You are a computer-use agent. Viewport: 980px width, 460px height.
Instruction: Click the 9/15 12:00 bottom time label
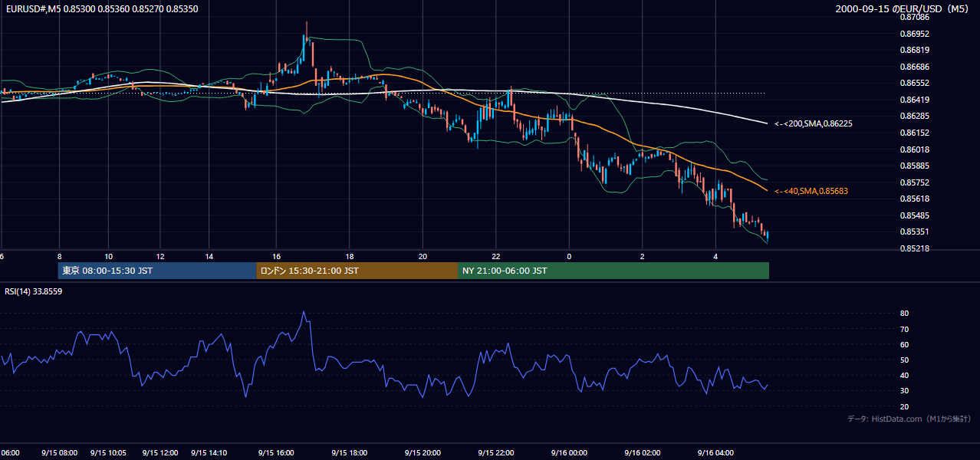pyautogui.click(x=159, y=453)
